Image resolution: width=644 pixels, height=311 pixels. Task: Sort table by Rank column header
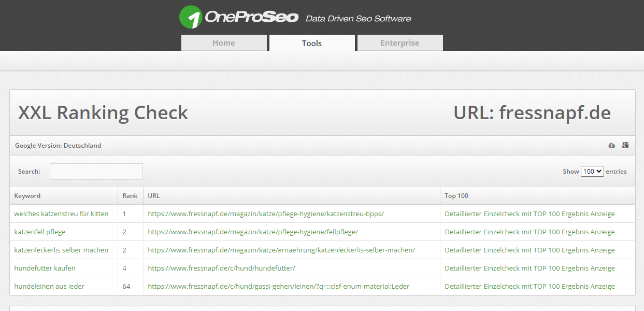coord(130,196)
